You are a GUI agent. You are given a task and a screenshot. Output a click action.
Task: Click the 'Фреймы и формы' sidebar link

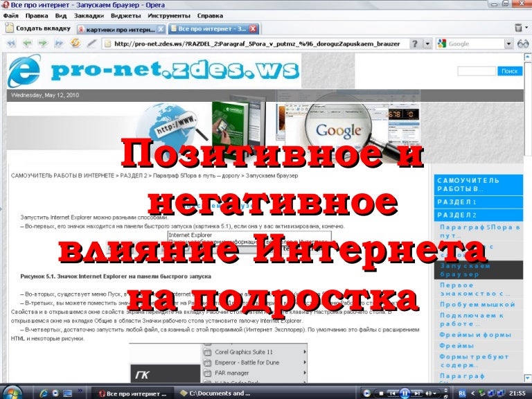point(475,335)
